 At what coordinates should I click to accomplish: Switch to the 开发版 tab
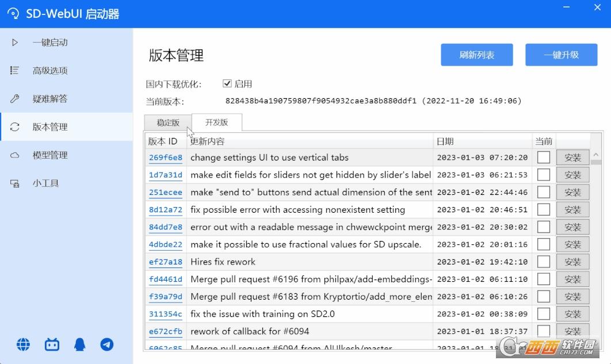pyautogui.click(x=217, y=122)
